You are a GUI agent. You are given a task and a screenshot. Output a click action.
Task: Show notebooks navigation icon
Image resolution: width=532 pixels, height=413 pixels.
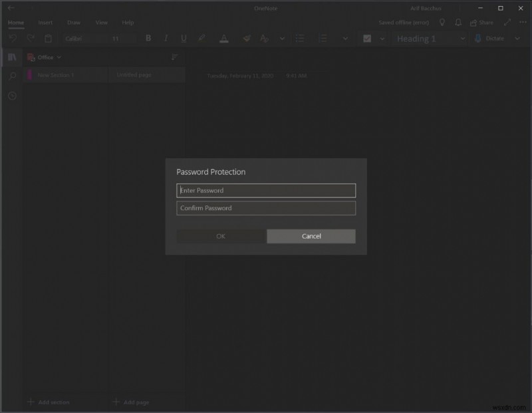(12, 57)
